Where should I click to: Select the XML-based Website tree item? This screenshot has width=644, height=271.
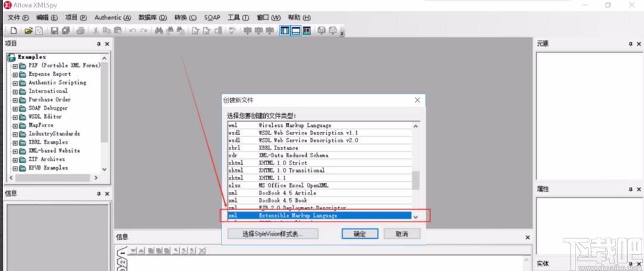pyautogui.click(x=54, y=151)
